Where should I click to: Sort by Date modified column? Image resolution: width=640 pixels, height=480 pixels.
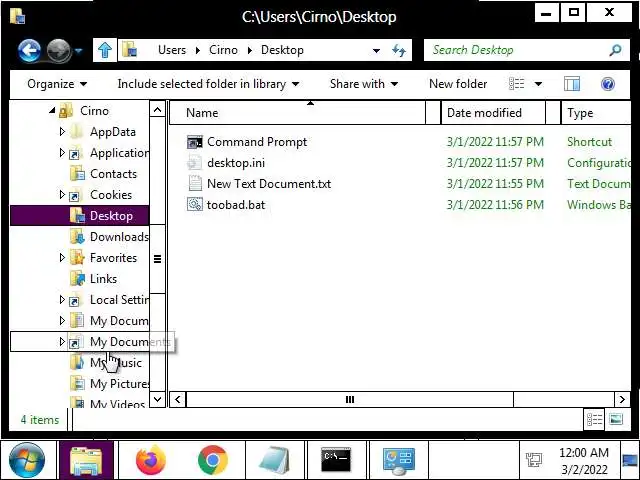click(x=493, y=113)
